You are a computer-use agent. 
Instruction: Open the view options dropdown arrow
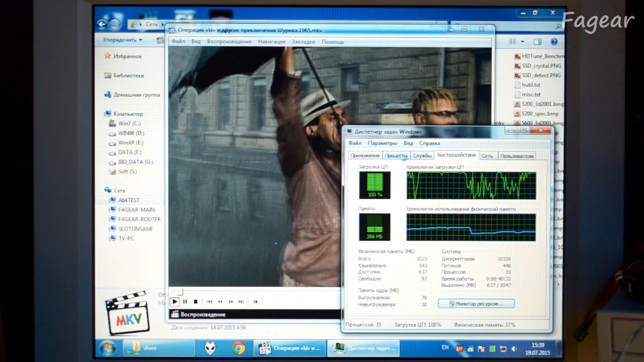(522, 42)
